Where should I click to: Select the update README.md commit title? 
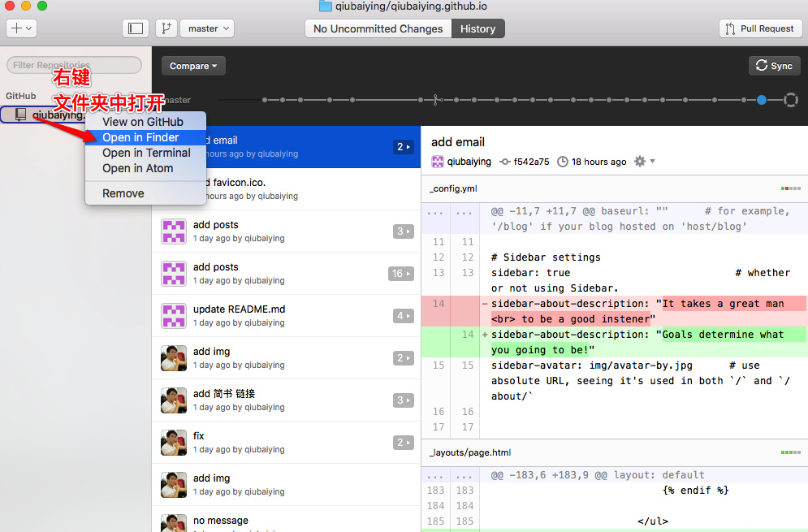pos(239,309)
